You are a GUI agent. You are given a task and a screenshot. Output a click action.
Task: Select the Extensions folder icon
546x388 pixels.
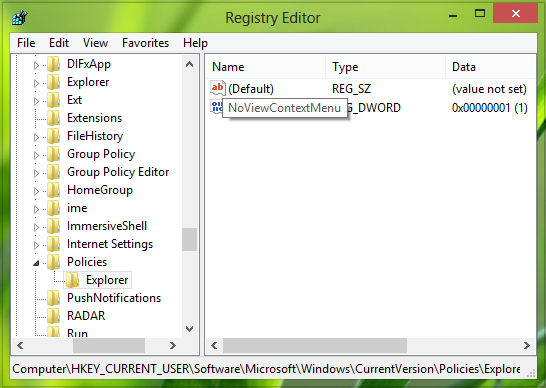point(54,118)
